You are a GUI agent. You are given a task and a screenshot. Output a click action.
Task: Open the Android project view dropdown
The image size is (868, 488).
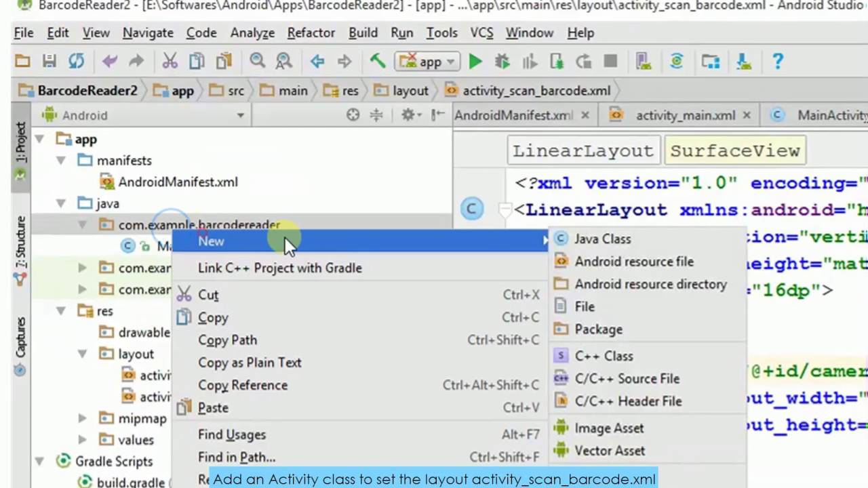pyautogui.click(x=143, y=115)
